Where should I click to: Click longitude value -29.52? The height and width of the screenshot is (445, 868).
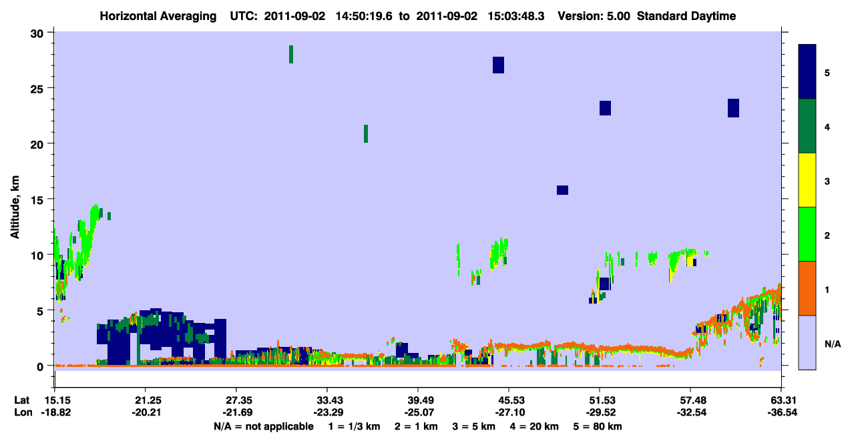(600, 412)
